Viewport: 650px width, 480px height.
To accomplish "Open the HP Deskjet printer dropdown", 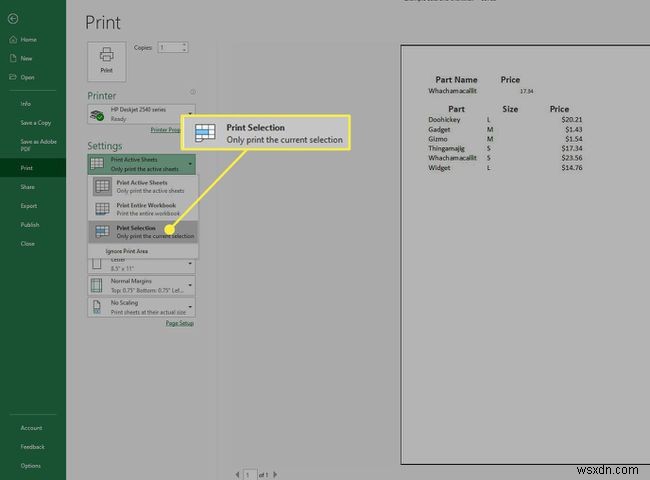I will coord(141,114).
